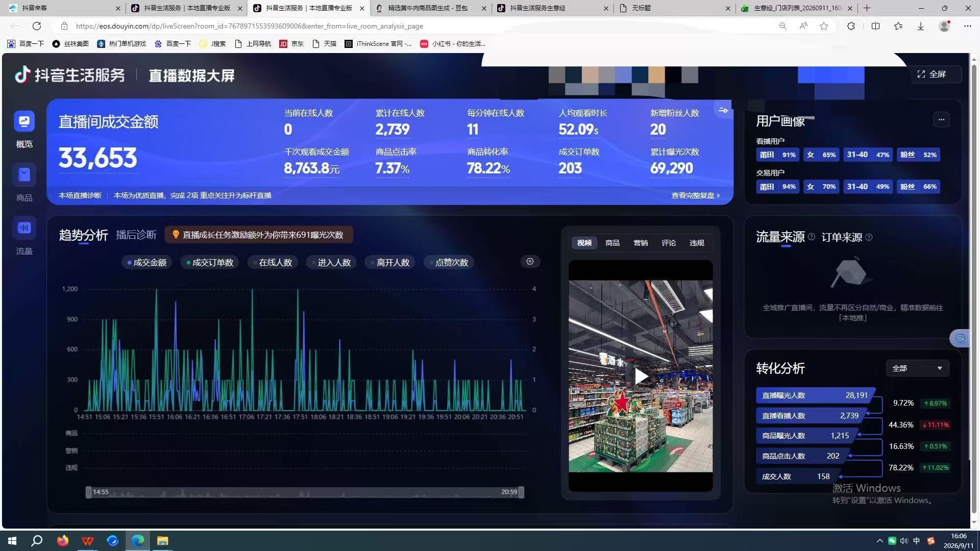
Task: Select the 播后诊断 tab
Action: click(136, 235)
